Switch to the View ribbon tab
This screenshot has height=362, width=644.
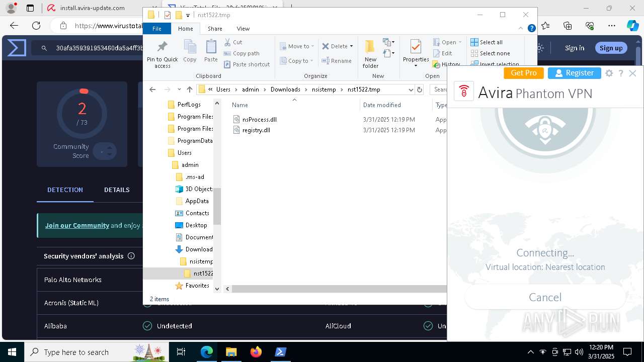point(243,29)
